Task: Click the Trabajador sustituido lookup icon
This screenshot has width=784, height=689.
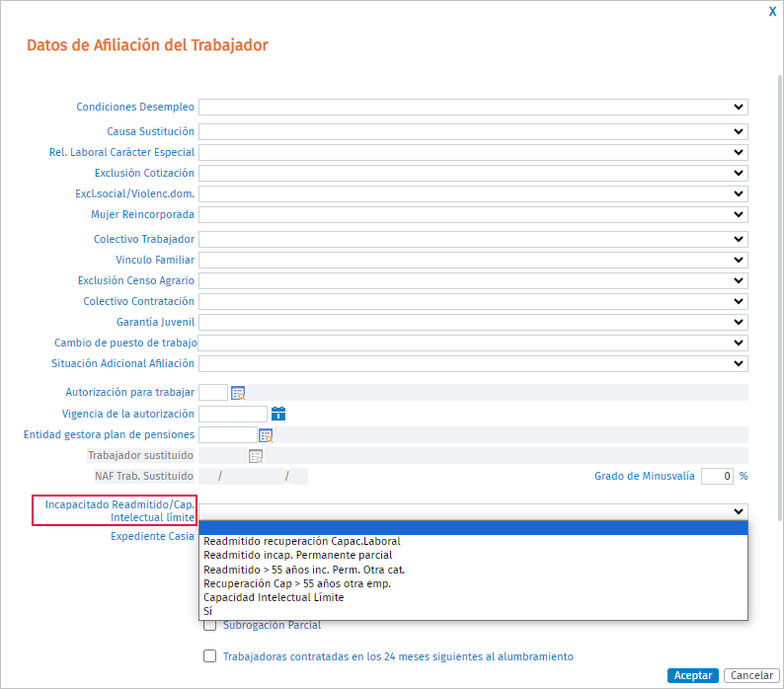Action: tap(256, 456)
